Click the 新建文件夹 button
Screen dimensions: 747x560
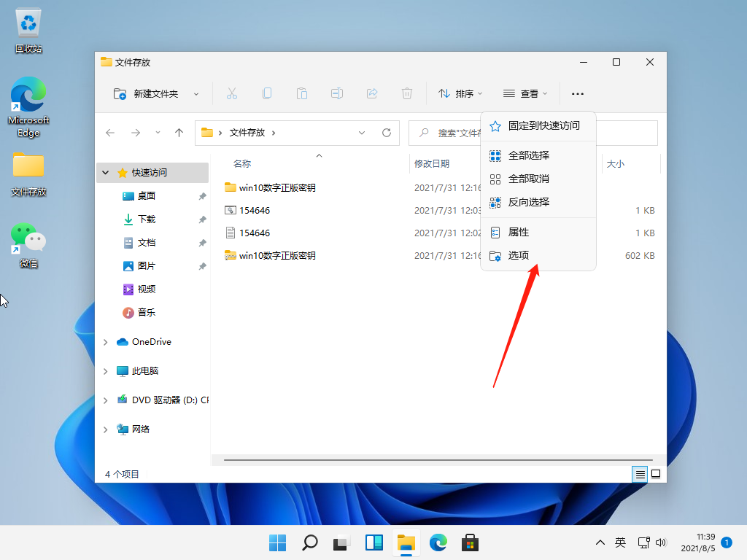pyautogui.click(x=155, y=93)
